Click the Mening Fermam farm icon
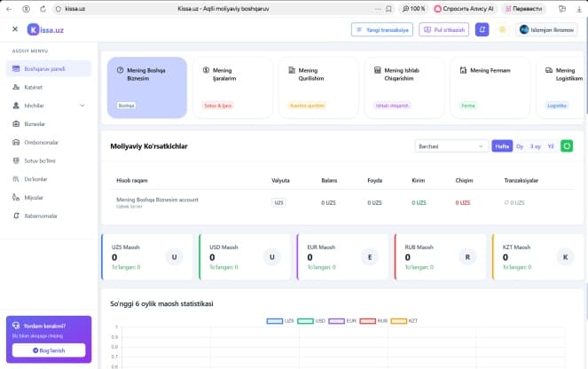 click(464, 70)
